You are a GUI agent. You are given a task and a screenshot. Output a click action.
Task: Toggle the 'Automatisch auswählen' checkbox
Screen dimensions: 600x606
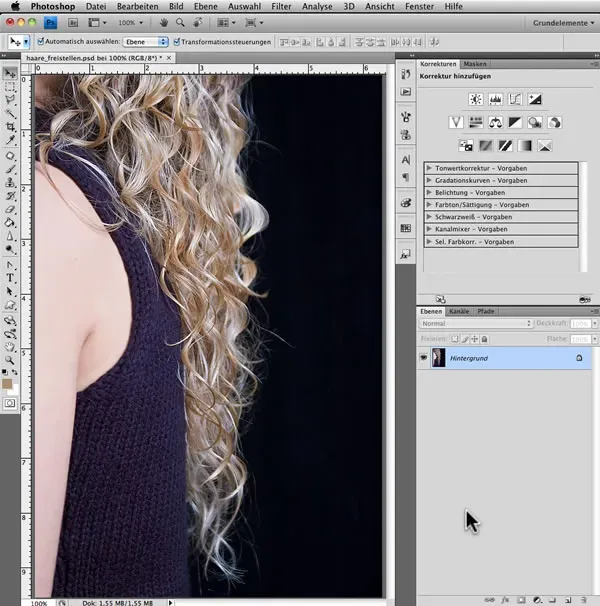[x=40, y=42]
